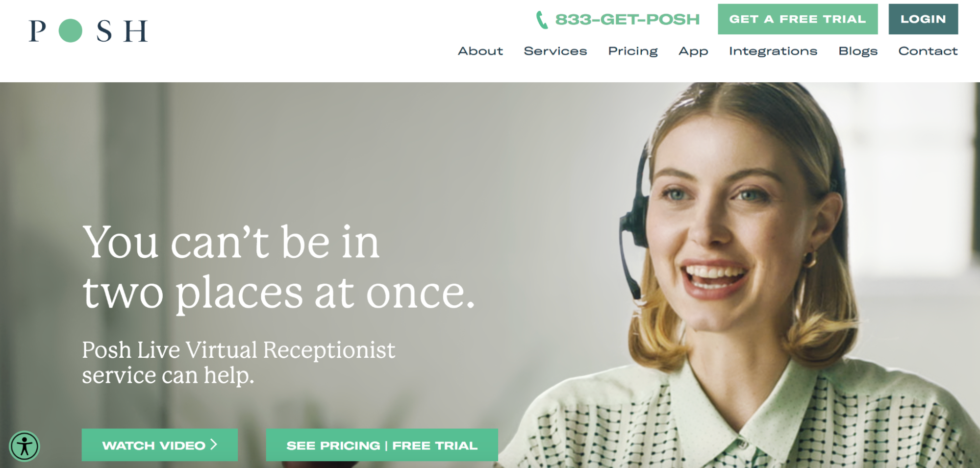
Task: Go to the Pricing page
Action: point(633,51)
